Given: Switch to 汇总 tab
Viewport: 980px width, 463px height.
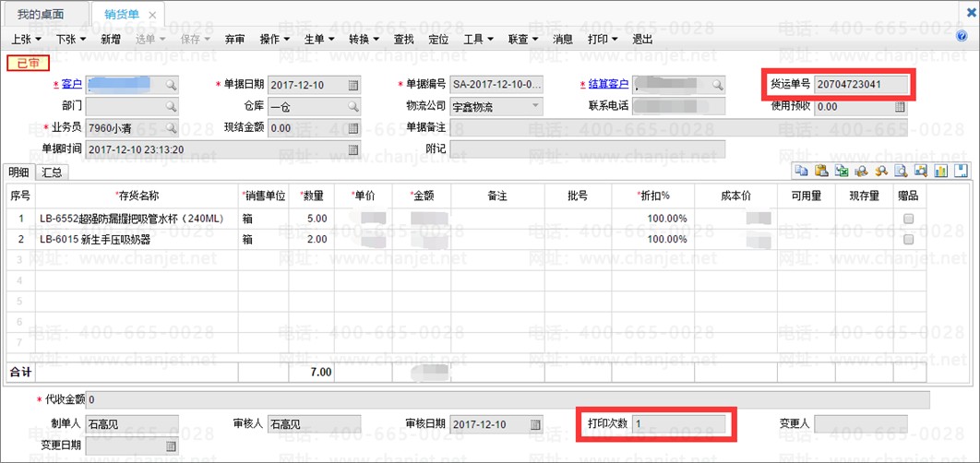Looking at the screenshot, I should pyautogui.click(x=52, y=172).
